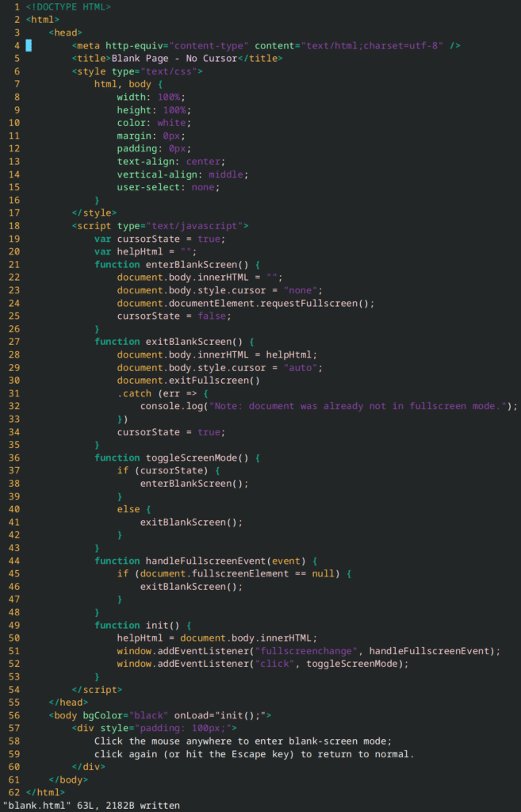This screenshot has width=521, height=812.
Task: Click the DOCTYPE HTML declaration text
Action: tap(68, 7)
